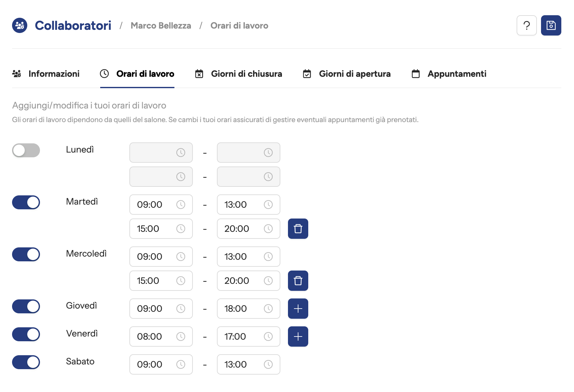
Task: Add a time slot for Giovedì
Action: [298, 309]
